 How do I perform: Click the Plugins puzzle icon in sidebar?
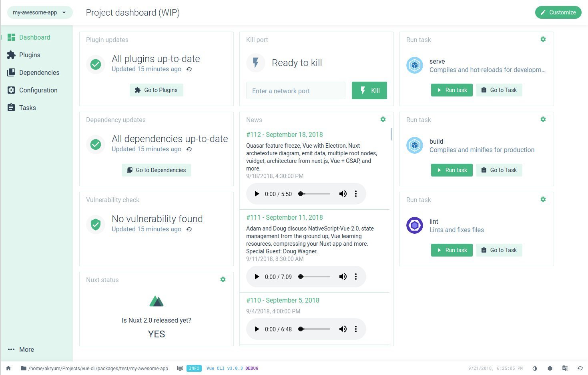11,55
